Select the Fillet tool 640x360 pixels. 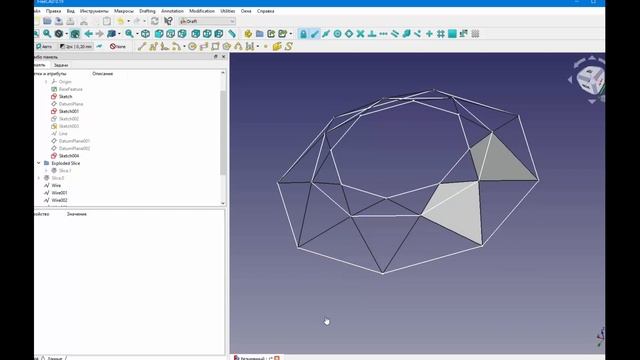coord(164,46)
